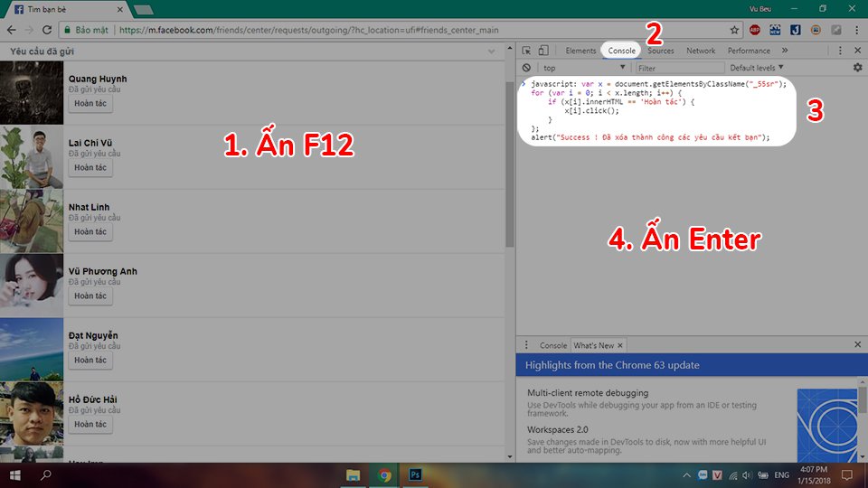Open console settings gear
This screenshot has width=868, height=488.
(x=857, y=67)
